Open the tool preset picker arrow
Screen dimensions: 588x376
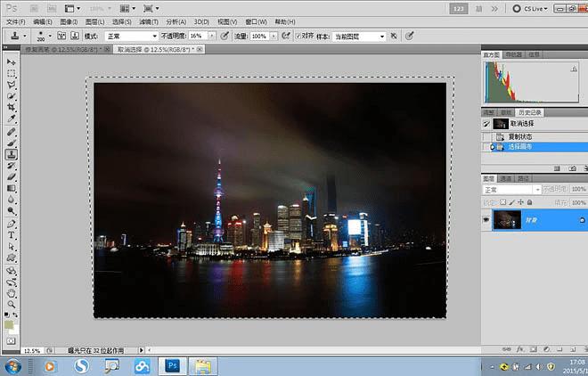[x=25, y=36]
